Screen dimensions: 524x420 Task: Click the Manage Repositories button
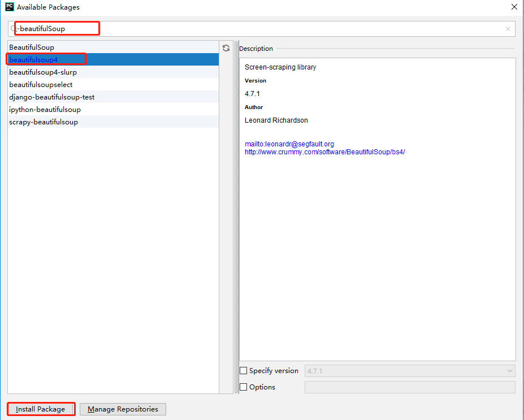(x=123, y=409)
